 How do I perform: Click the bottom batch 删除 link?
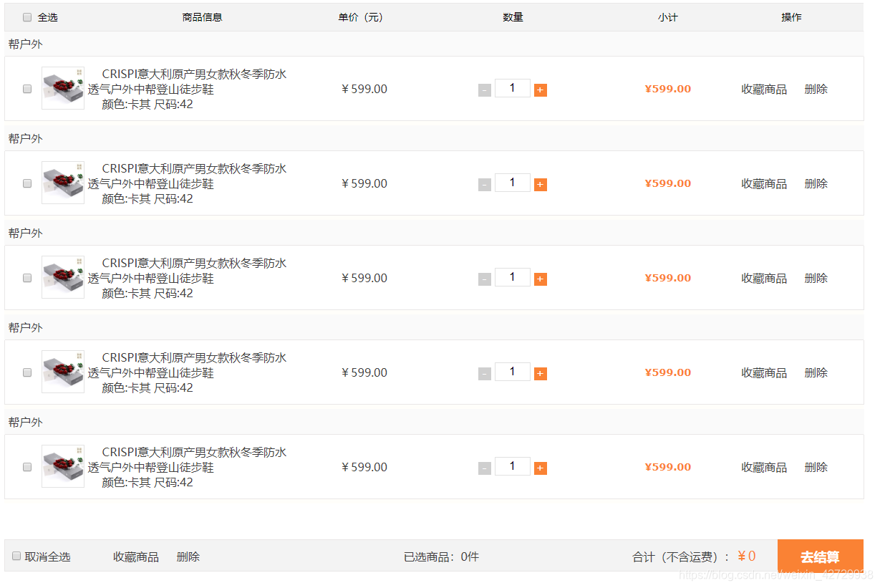(x=188, y=556)
